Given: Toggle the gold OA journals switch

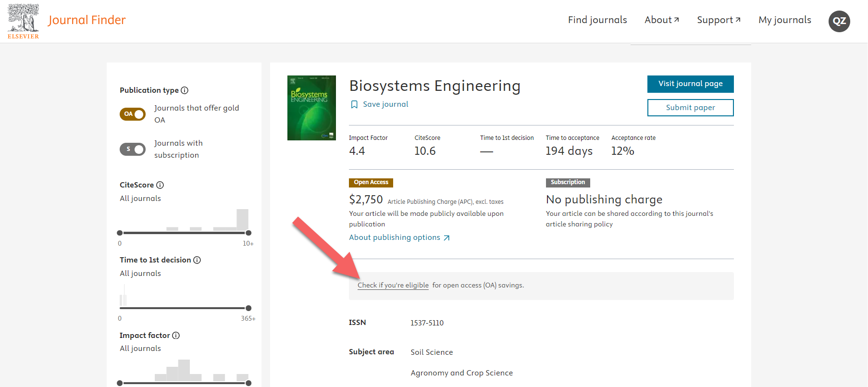Looking at the screenshot, I should pyautogui.click(x=133, y=114).
